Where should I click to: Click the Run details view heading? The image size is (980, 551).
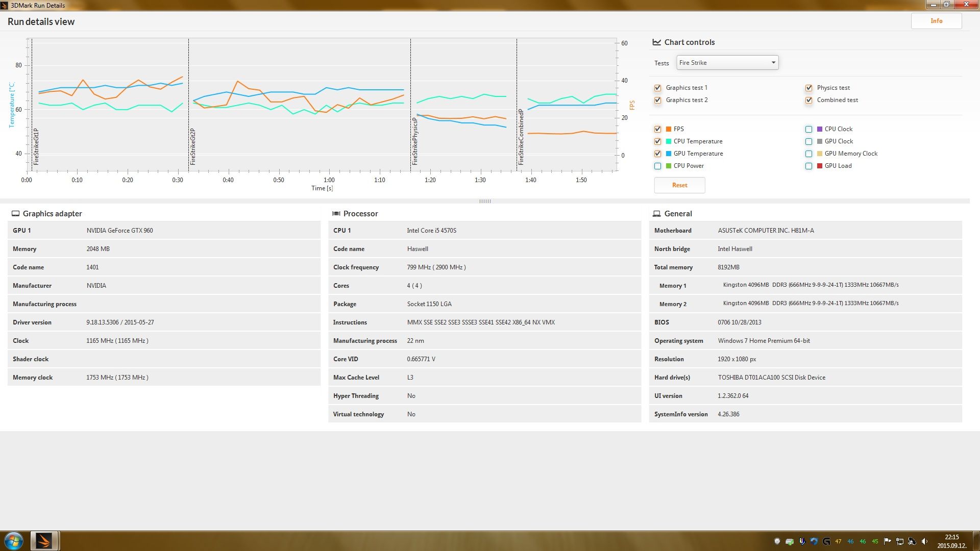tap(41, 21)
